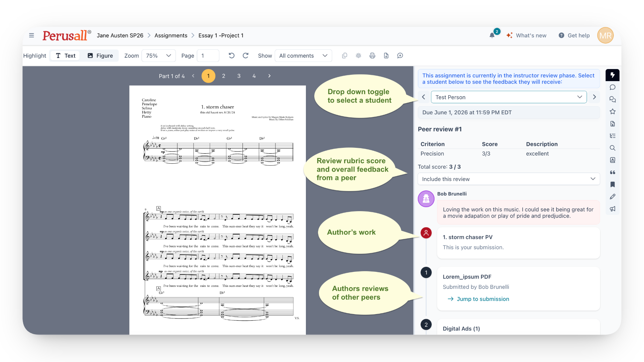Rotate the page clockwise
The height and width of the screenshot is (362, 644).
(x=246, y=56)
